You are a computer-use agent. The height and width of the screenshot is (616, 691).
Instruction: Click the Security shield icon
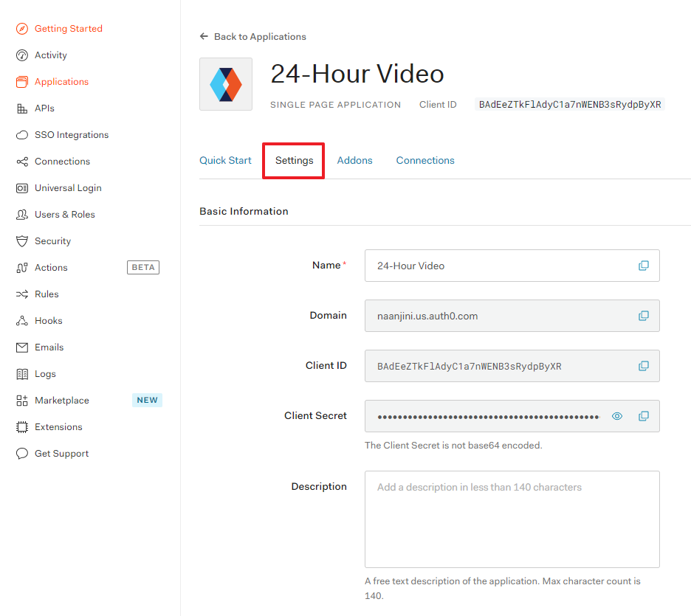pyautogui.click(x=22, y=241)
